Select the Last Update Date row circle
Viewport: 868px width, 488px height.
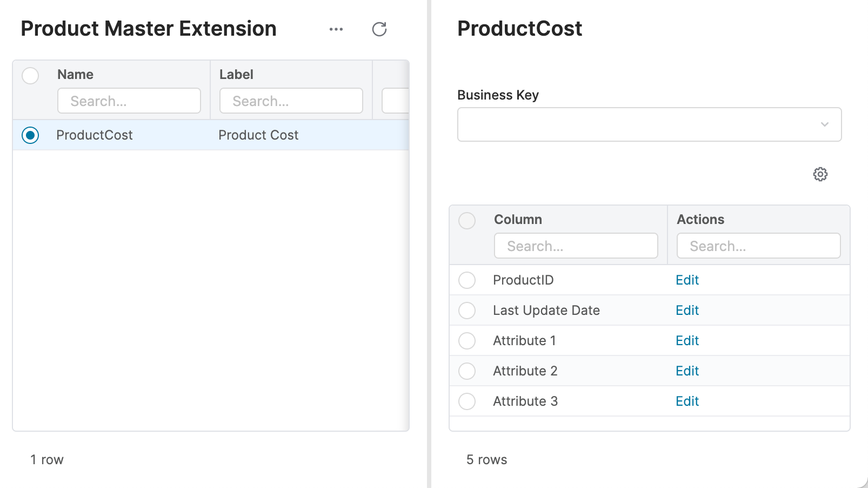(467, 310)
